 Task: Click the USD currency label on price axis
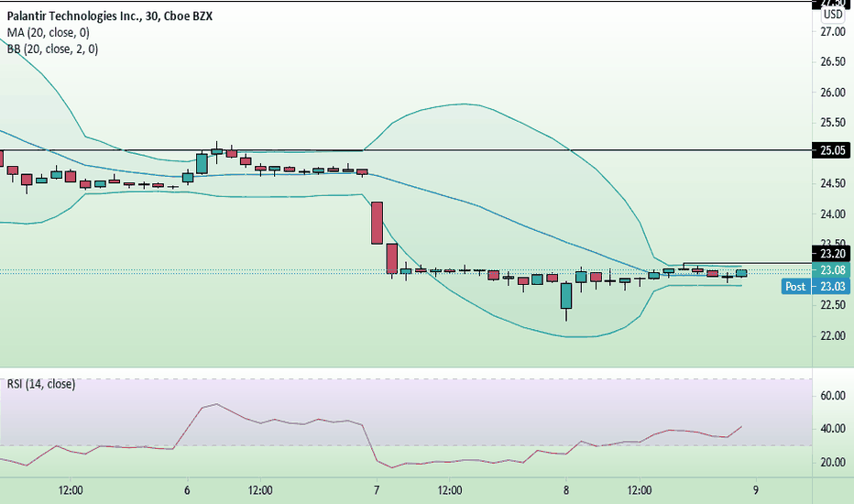coord(833,14)
